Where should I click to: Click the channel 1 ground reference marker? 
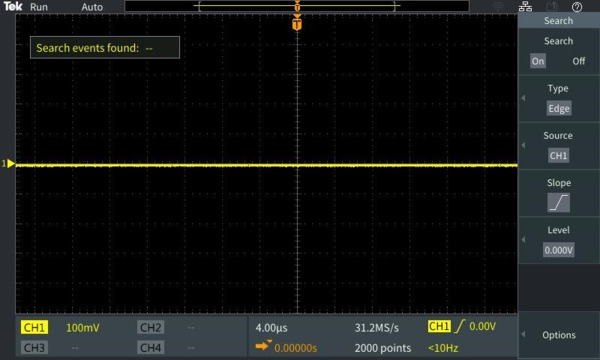point(8,164)
